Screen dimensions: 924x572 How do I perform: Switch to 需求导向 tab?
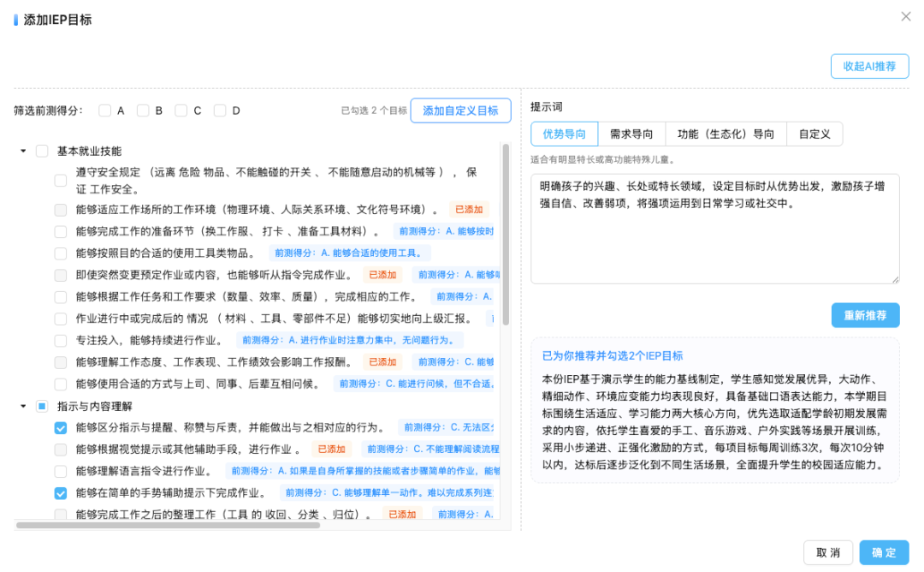631,134
